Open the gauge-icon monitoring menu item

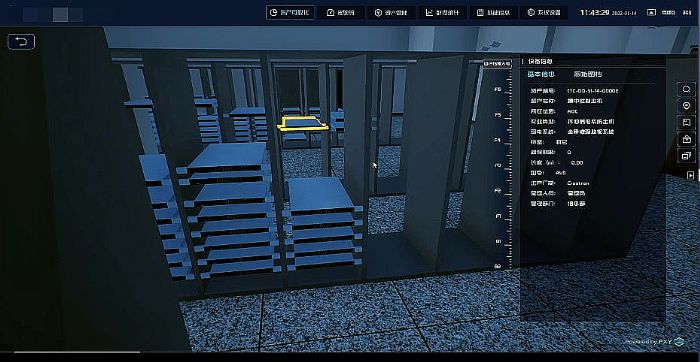tap(341, 12)
